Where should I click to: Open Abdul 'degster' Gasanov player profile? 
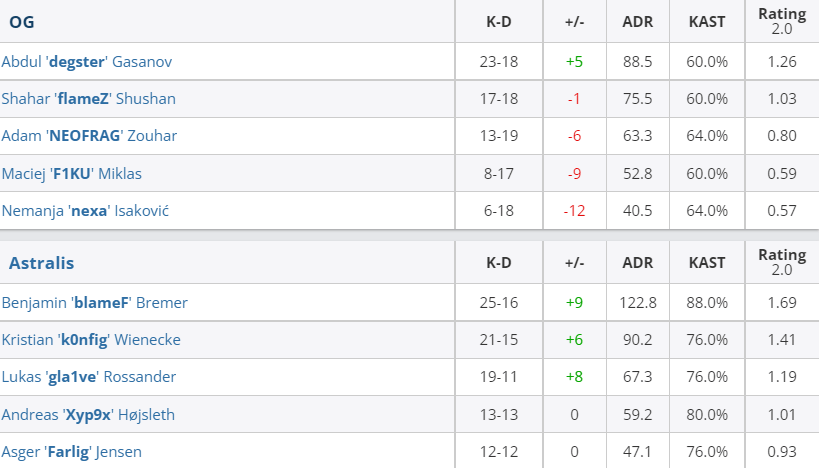(87, 62)
